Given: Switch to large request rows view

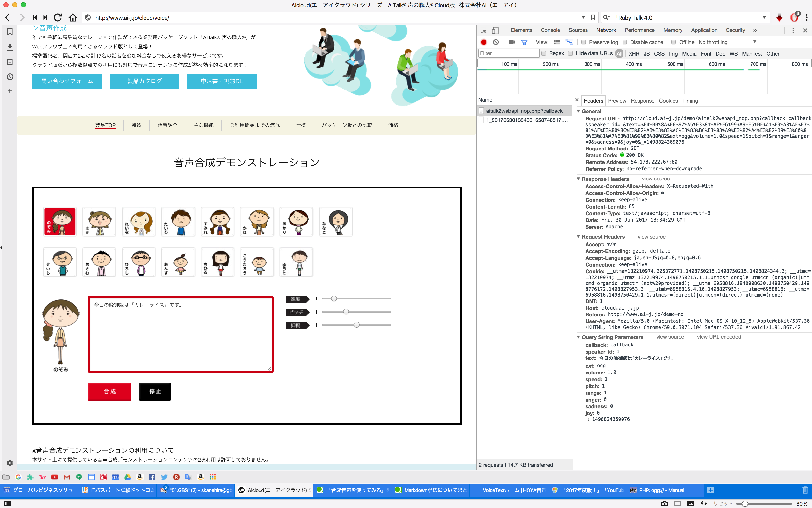Looking at the screenshot, I should click(x=557, y=42).
